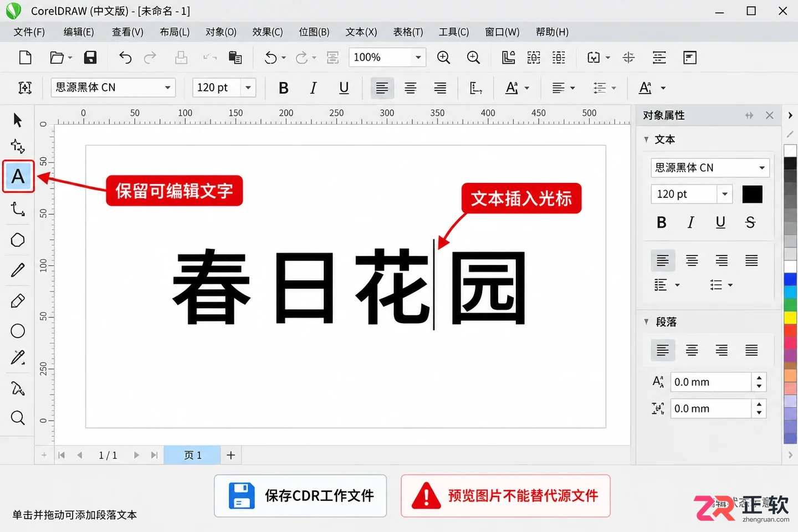Open the 文件(F) menu
This screenshot has height=532, width=798.
[x=29, y=32]
